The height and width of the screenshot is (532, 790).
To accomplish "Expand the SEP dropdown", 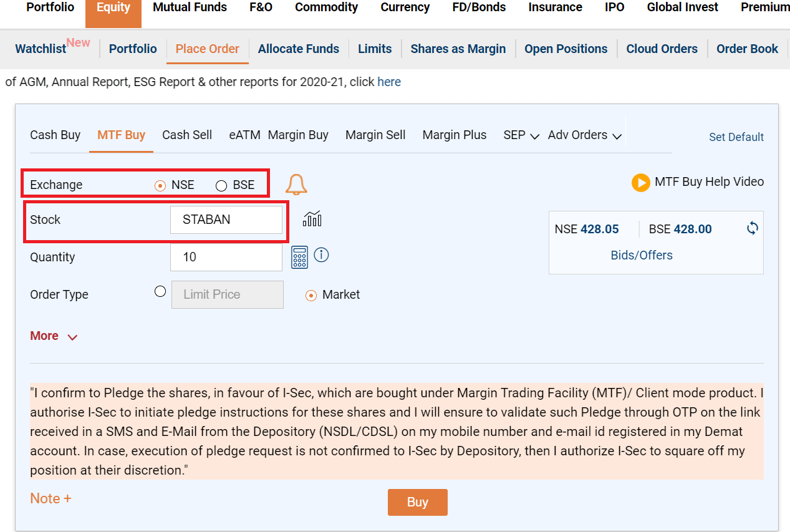I will point(521,135).
